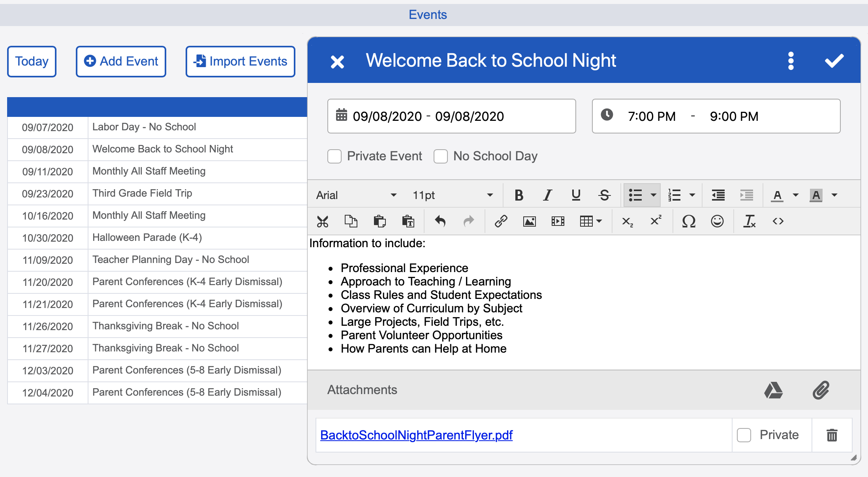Open the source code editor
868x477 pixels.
pos(778,221)
